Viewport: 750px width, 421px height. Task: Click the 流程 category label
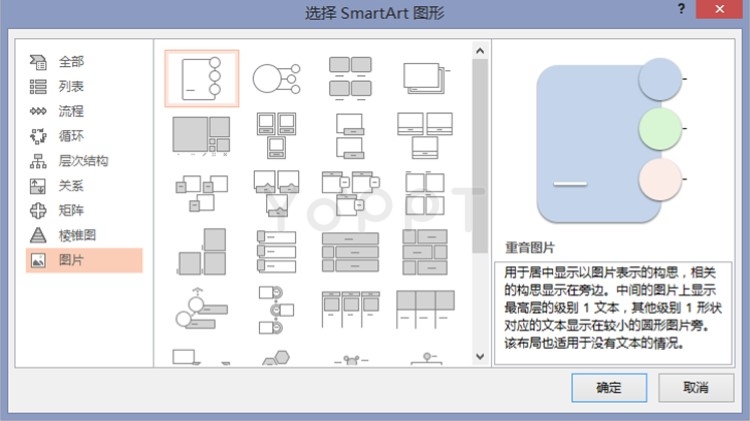point(71,111)
